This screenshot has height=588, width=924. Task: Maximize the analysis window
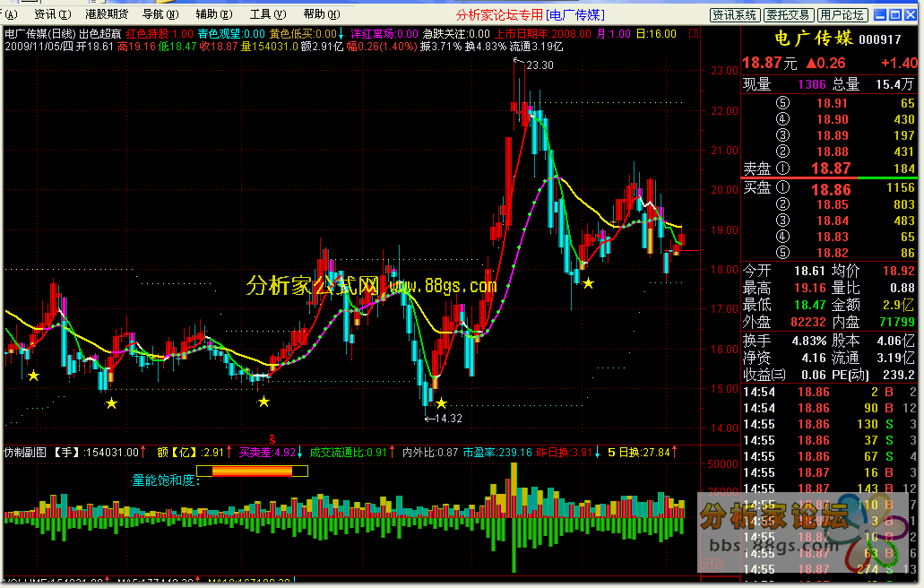tap(894, 14)
